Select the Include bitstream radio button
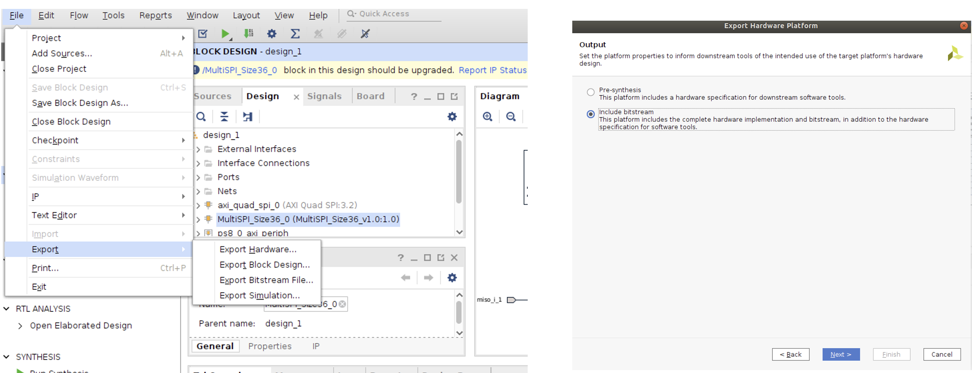980x373 pixels. pyautogui.click(x=591, y=114)
